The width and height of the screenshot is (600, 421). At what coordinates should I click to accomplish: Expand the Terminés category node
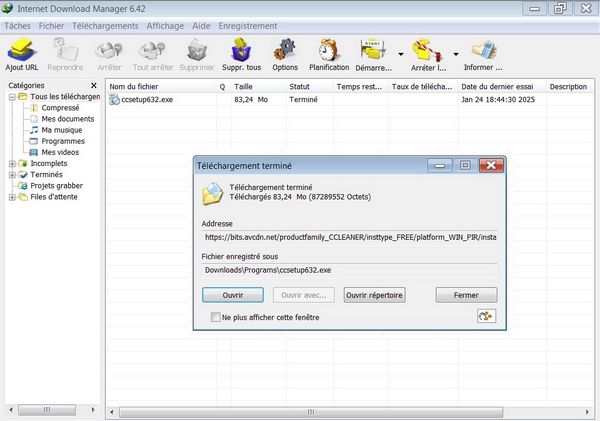12,175
